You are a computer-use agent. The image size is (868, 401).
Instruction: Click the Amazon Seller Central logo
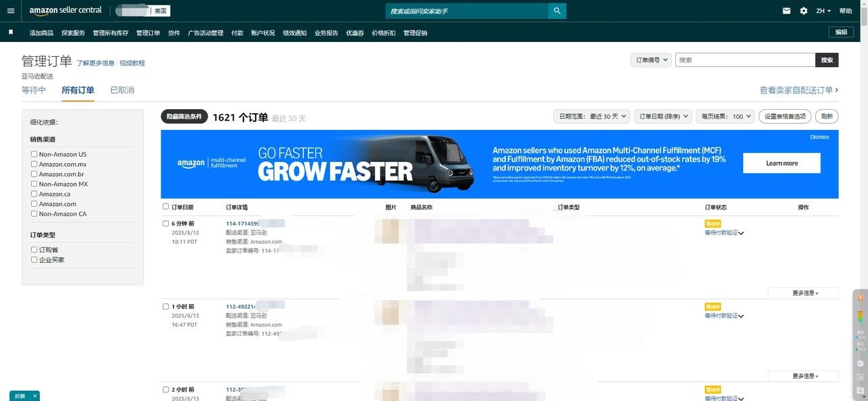tap(66, 11)
